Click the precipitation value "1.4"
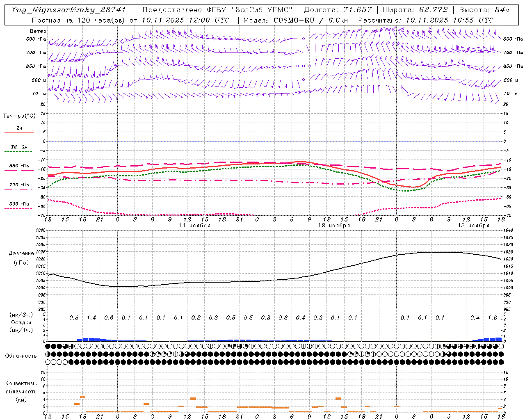 pyautogui.click(x=91, y=317)
